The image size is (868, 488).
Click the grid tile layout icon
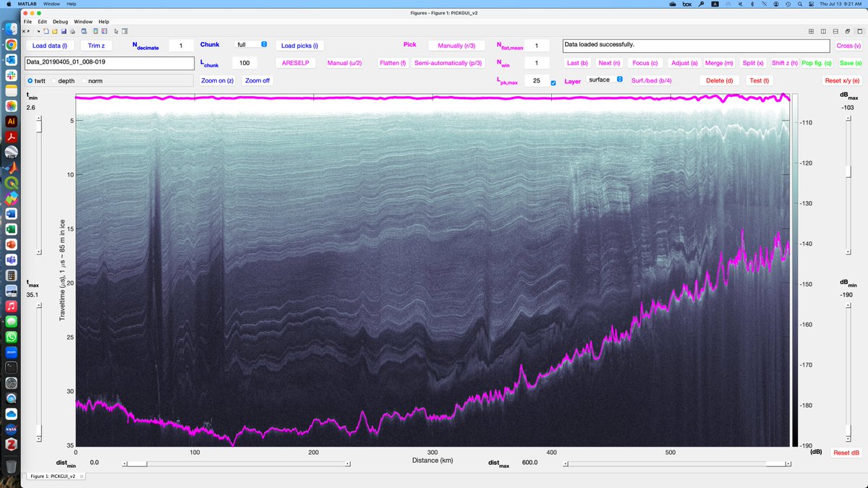(812, 32)
